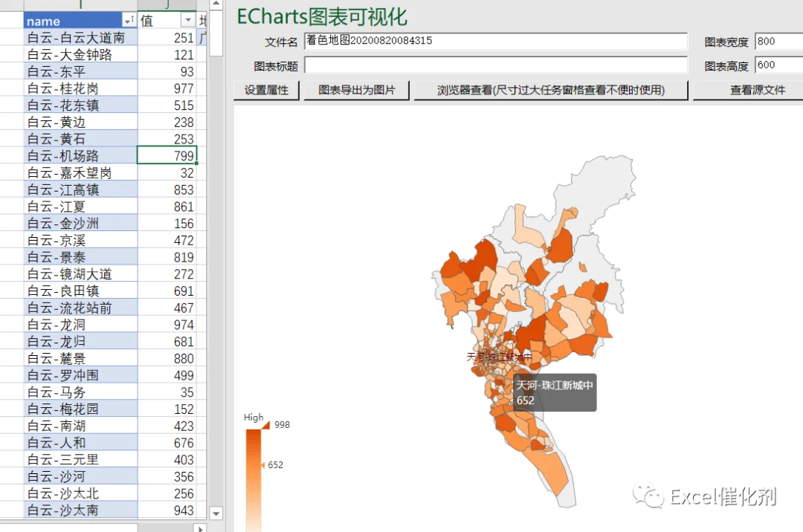This screenshot has height=532, width=803.
Task: Click the 图表宽度 field showing 800
Action: pyautogui.click(x=779, y=42)
